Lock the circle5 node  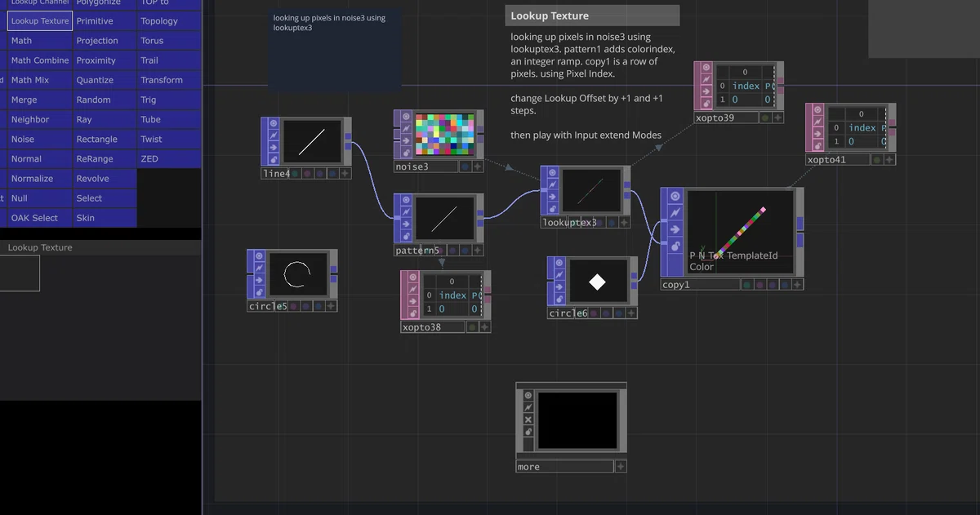[260, 291]
